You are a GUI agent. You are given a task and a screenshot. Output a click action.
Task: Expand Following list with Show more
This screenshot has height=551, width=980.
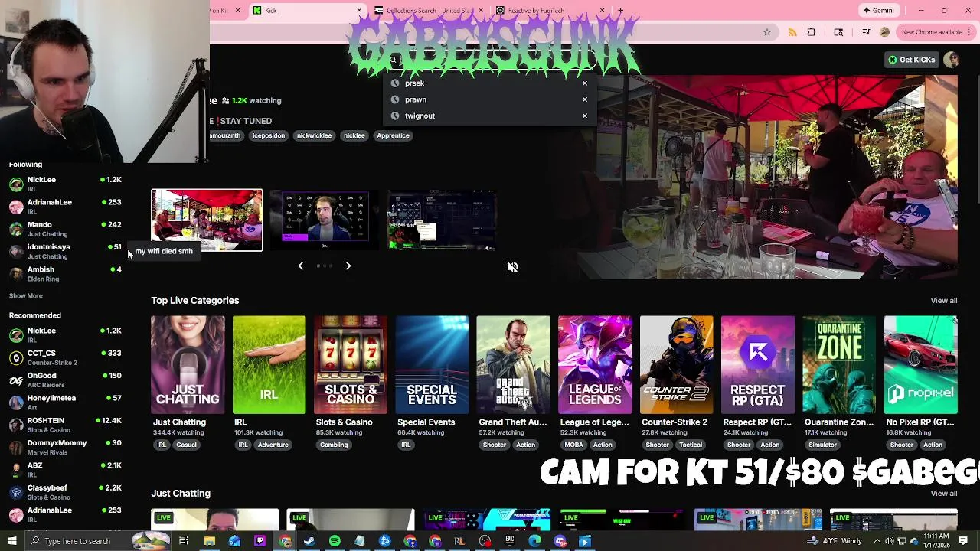click(x=26, y=295)
